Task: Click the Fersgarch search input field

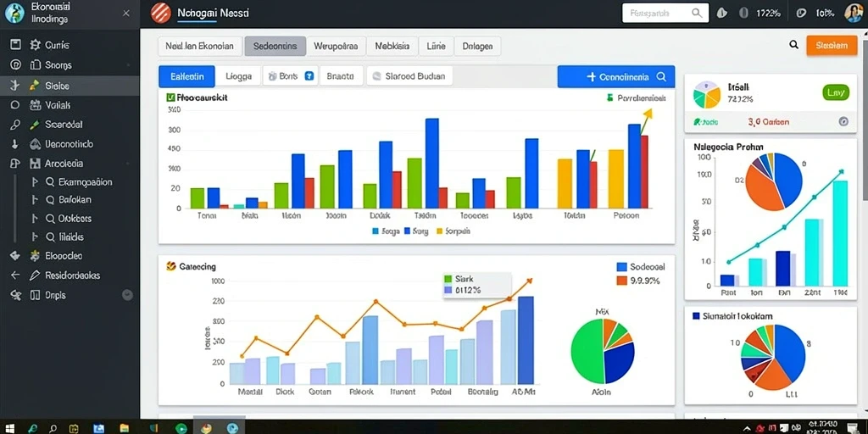Action: [x=665, y=13]
